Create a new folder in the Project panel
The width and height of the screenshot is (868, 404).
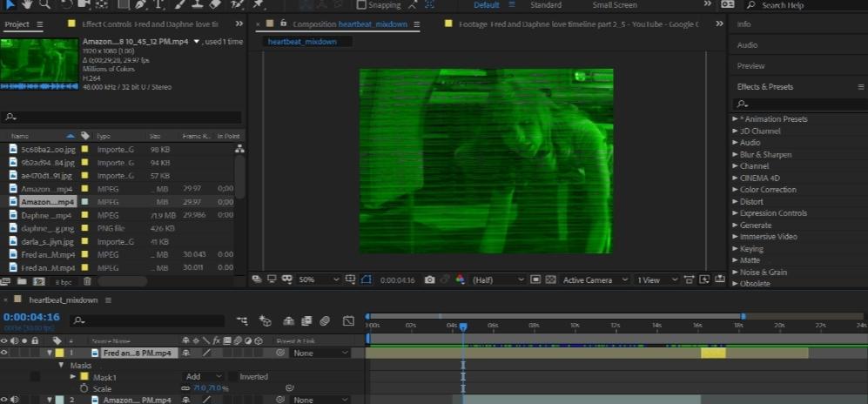pos(23,281)
